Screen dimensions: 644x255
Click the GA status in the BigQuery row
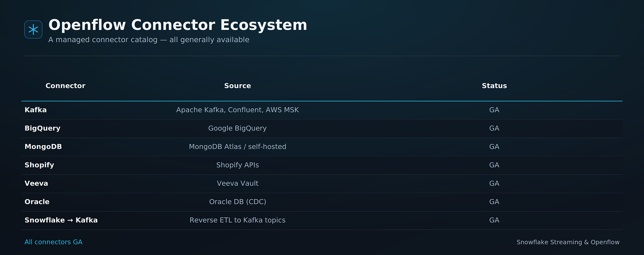[494, 128]
